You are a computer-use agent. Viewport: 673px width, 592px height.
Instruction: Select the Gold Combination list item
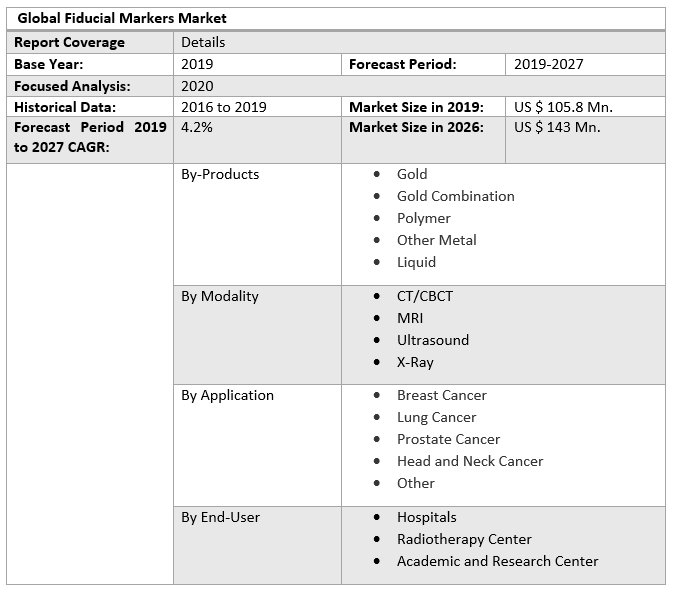(455, 196)
